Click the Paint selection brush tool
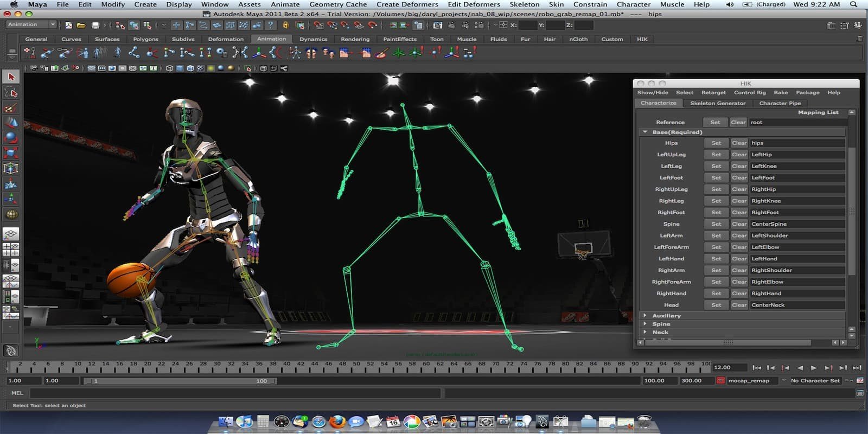 (11, 107)
